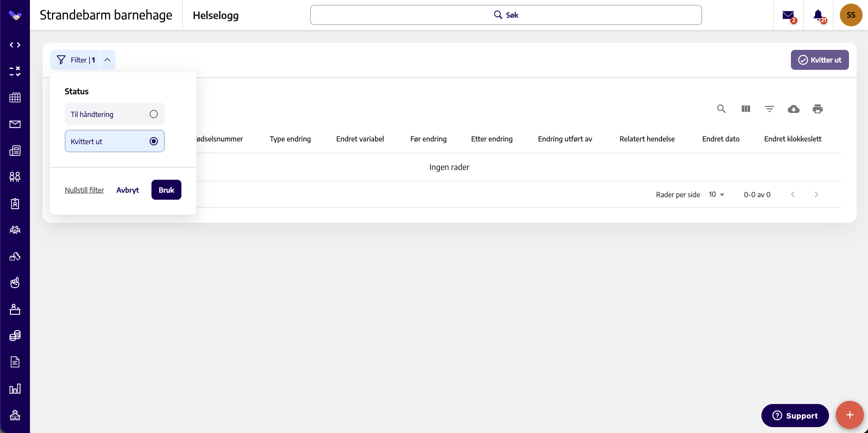Open the calendar grid icon in sidebar
This screenshot has width=868, height=433.
(x=15, y=97)
